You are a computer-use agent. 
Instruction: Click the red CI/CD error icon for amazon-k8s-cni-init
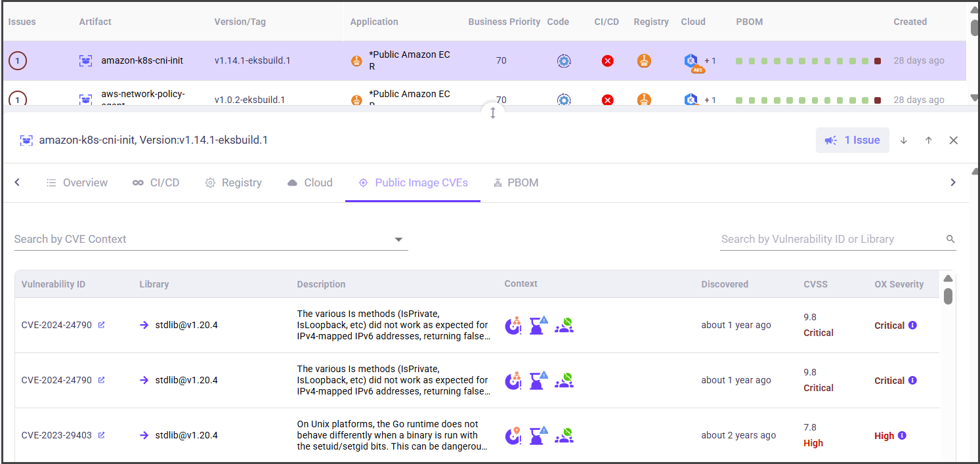608,61
